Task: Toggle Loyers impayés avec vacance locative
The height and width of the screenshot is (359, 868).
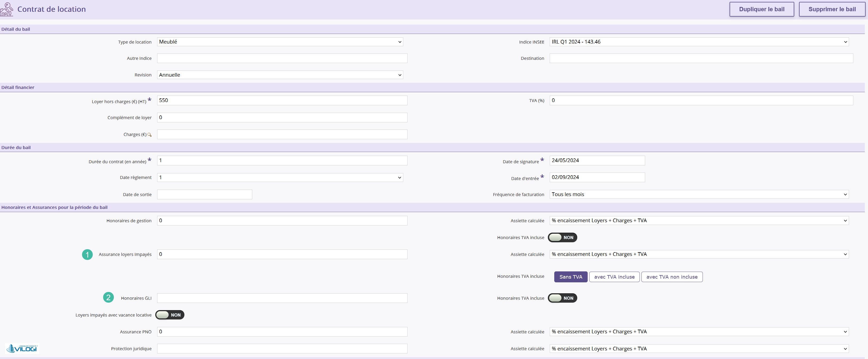Action: click(x=170, y=315)
